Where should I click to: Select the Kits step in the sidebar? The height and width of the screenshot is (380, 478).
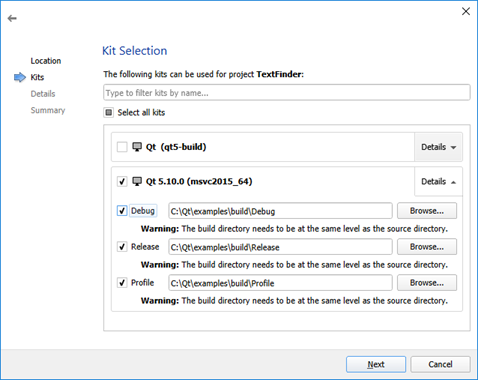[37, 77]
